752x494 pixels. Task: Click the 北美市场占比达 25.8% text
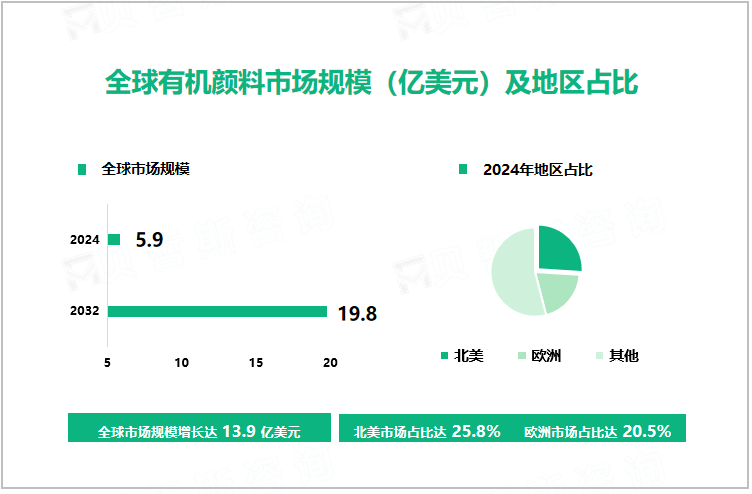(x=427, y=432)
